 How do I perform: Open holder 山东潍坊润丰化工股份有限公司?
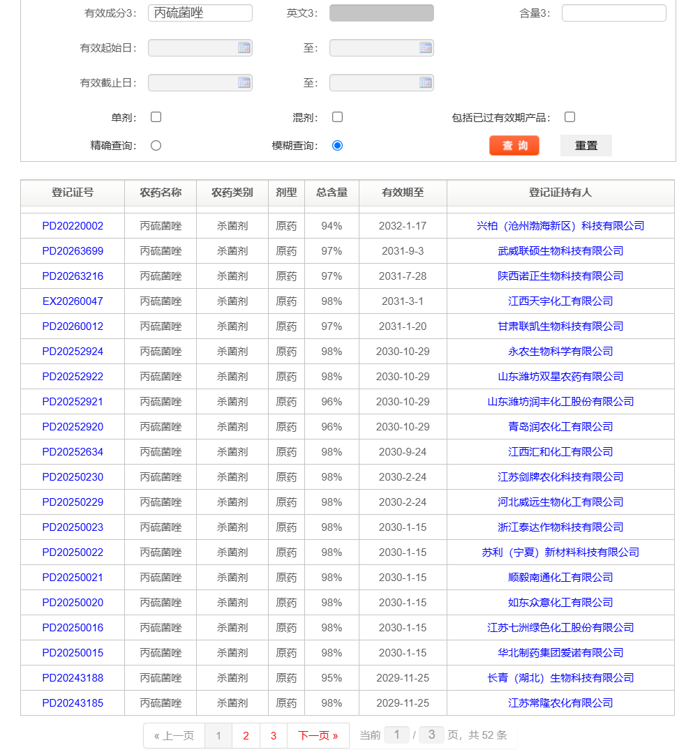pos(560,401)
